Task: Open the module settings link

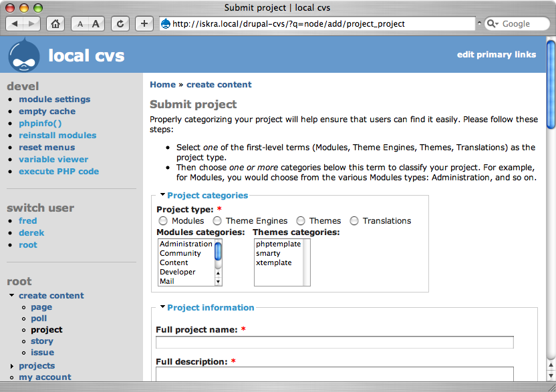Action: pyautogui.click(x=55, y=100)
